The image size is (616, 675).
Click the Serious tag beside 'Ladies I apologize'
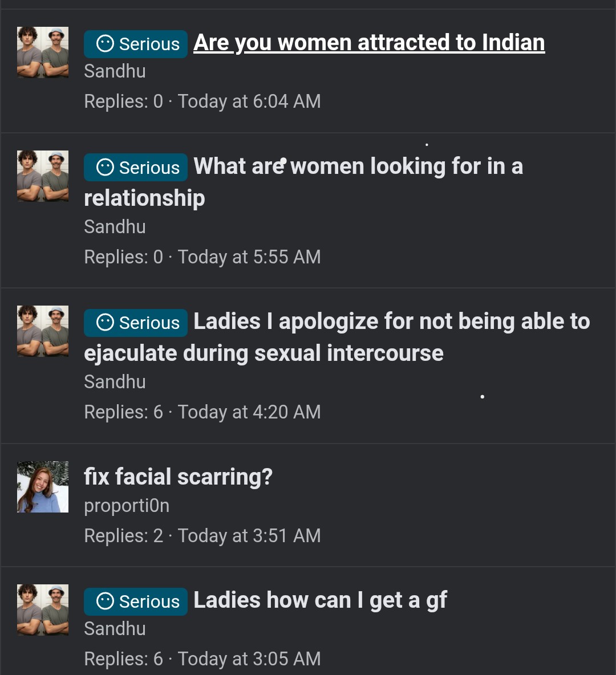(x=136, y=323)
